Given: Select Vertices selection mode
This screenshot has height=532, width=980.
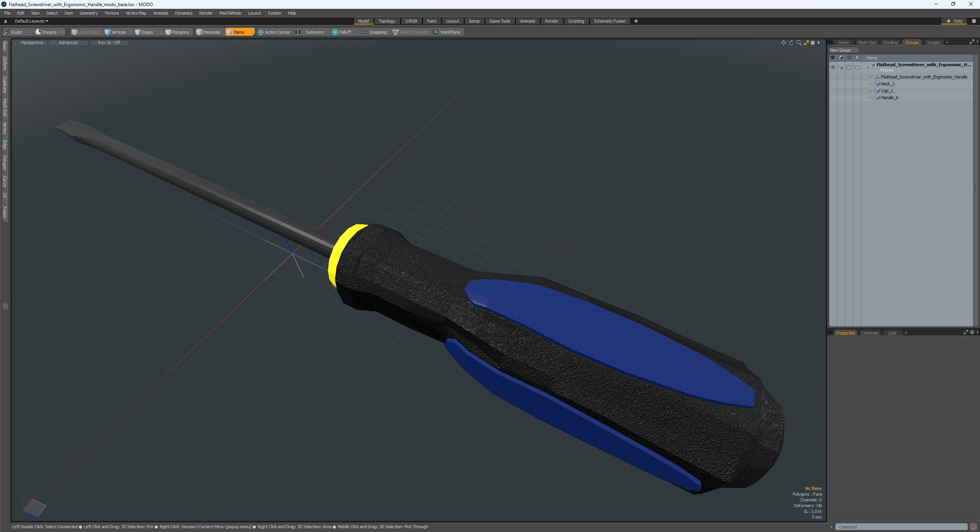Looking at the screenshot, I should click(x=115, y=32).
